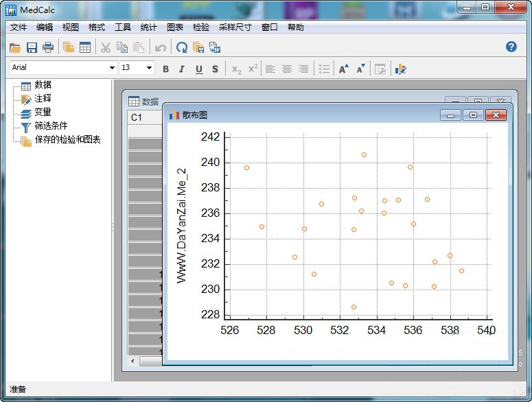The height and width of the screenshot is (402, 532).
Task: Open the 编辑 menu
Action: click(45, 27)
